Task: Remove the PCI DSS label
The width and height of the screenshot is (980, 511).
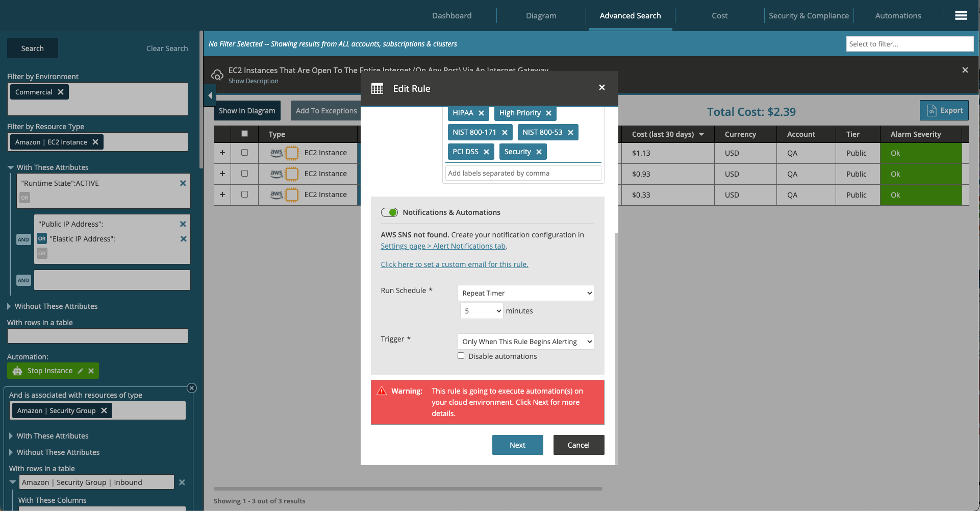Action: coord(486,152)
